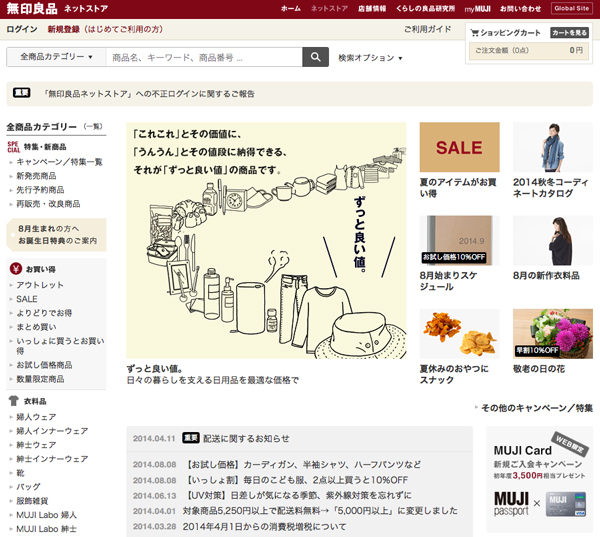Click the yen お買い得 section icon

point(15,268)
